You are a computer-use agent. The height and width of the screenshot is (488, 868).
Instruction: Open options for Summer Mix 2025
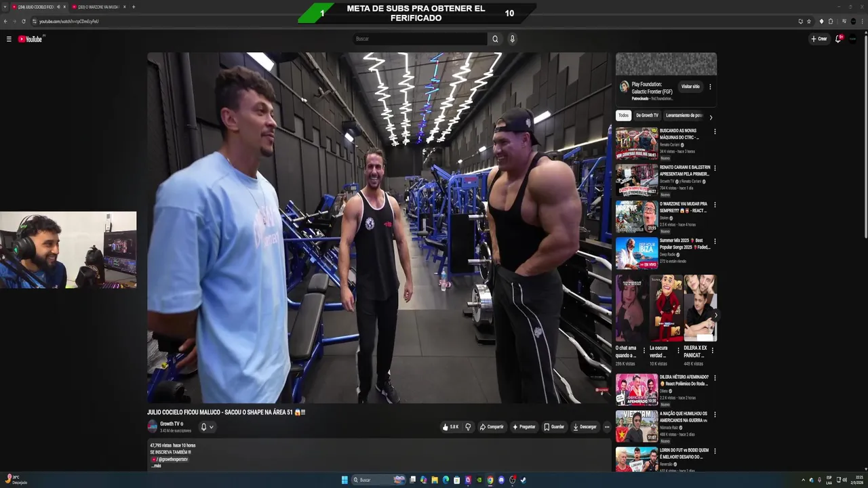tap(715, 241)
